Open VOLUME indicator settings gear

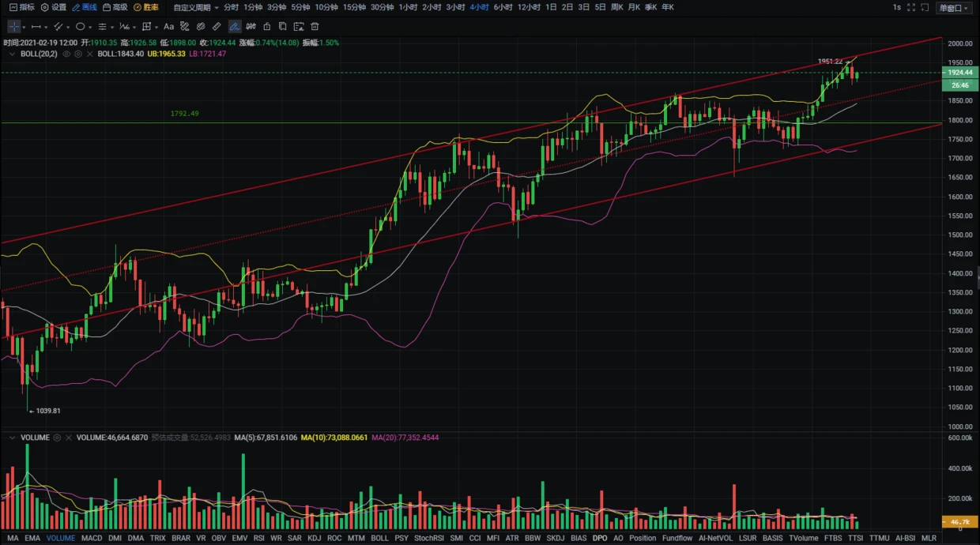tap(57, 438)
